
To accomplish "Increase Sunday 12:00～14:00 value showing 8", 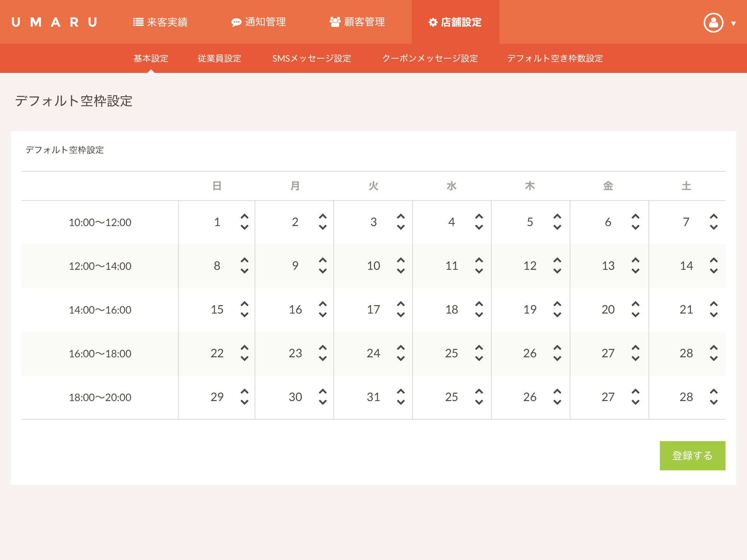I will (244, 260).
